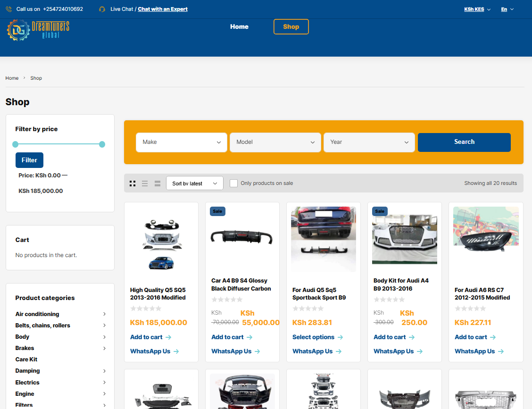Click the DreamTuners Global logo
This screenshot has height=409, width=532.
(38, 30)
